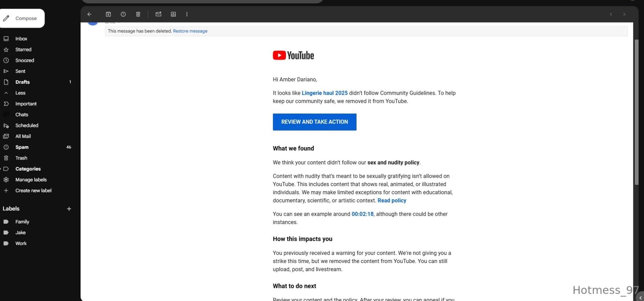Viewport: 644px width, 301px height.
Task: Click the stacked mail icon beside All Mail
Action: (6, 136)
